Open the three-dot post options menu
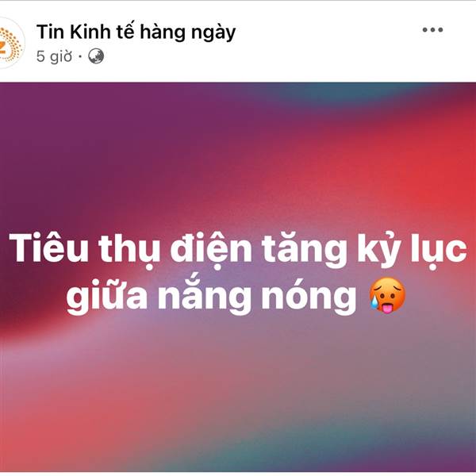Viewport: 476px width, 476px height. click(432, 30)
